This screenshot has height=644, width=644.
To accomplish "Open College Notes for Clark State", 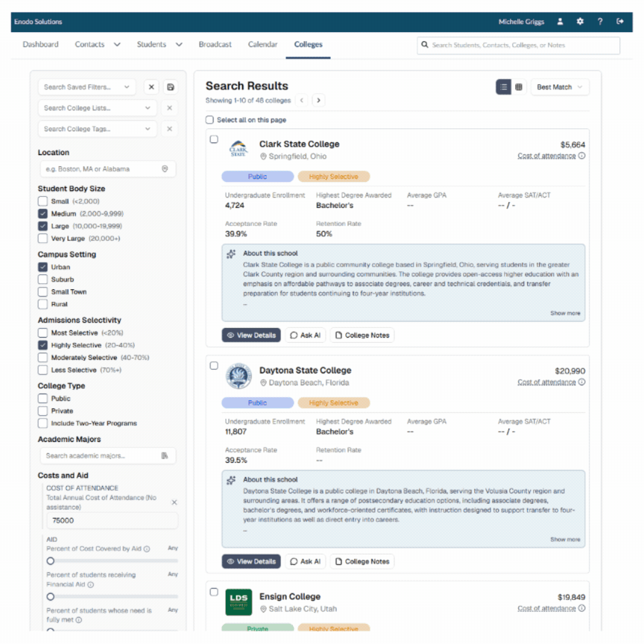I will pyautogui.click(x=362, y=335).
